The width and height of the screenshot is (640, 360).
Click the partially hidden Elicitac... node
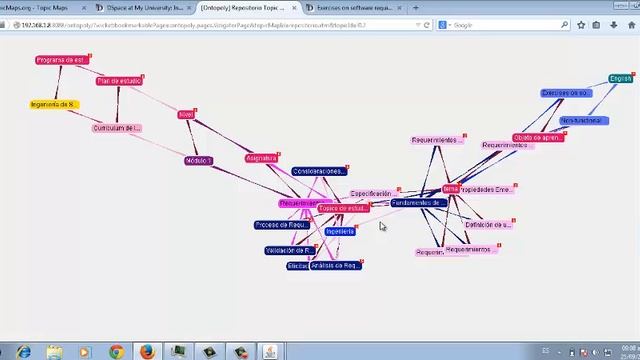tap(298, 266)
